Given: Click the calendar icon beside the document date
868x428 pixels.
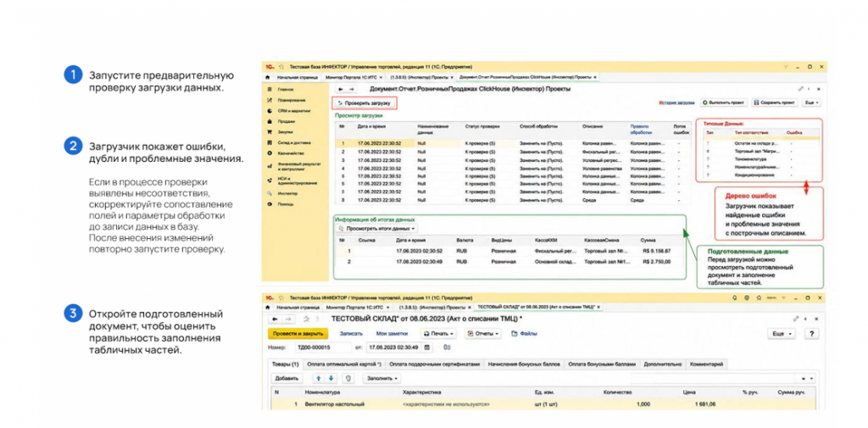Looking at the screenshot, I should point(427,347).
